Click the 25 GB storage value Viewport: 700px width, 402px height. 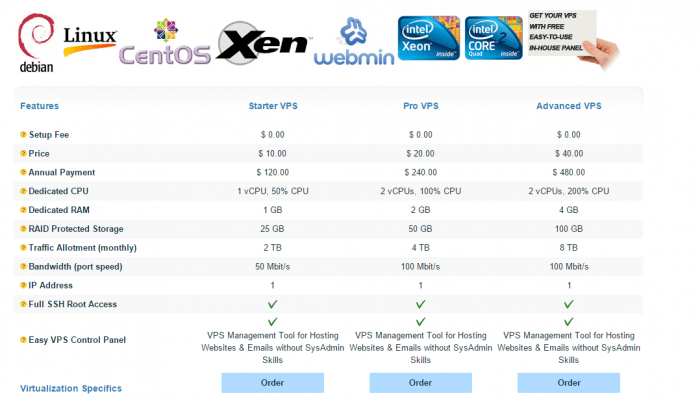272,229
